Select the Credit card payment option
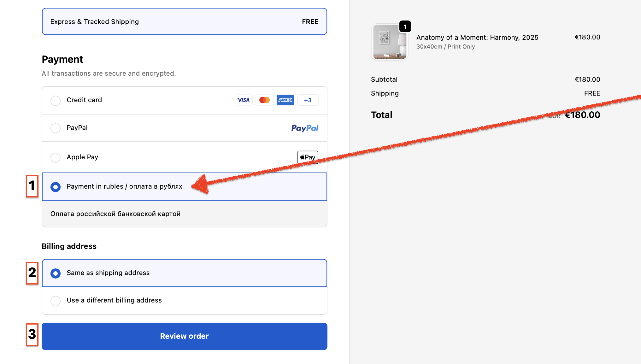Viewport: 641px width, 364px height. [56, 101]
